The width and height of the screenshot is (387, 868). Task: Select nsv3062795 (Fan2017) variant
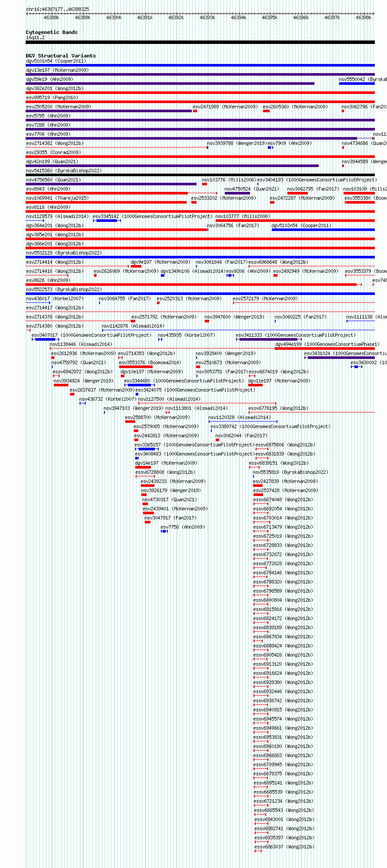coord(313,189)
